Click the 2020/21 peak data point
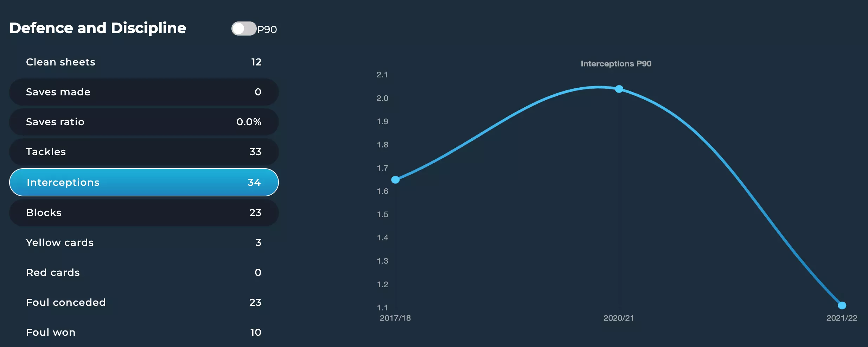868x347 pixels. click(x=619, y=89)
